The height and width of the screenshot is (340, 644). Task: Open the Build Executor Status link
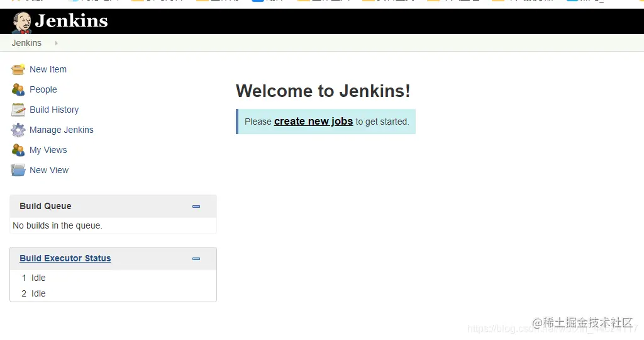[65, 258]
